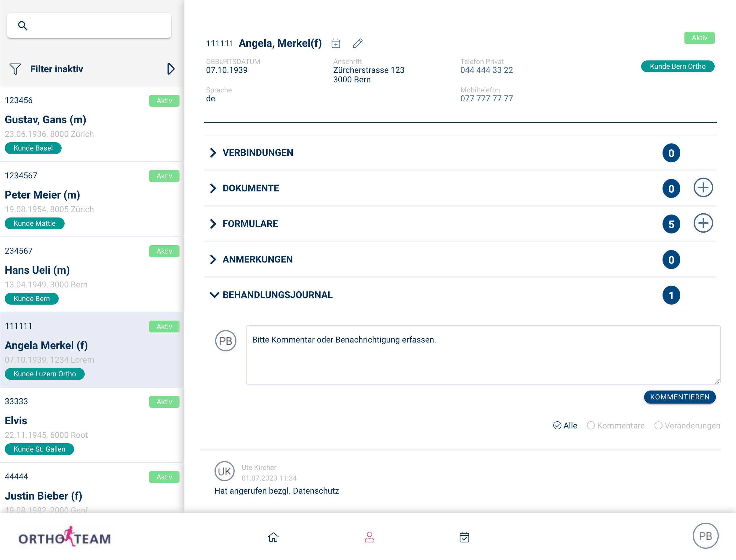Select the Alle journal filter
Screen dimensions: 736x560
tap(565, 425)
